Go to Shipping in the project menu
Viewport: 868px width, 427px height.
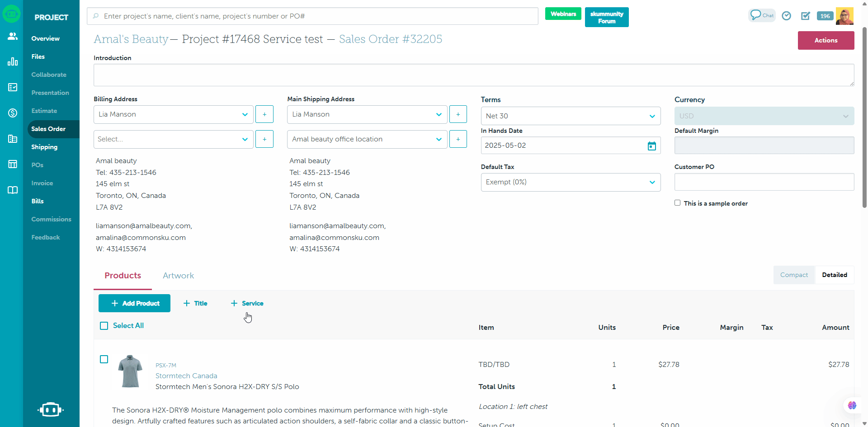pyautogui.click(x=44, y=147)
